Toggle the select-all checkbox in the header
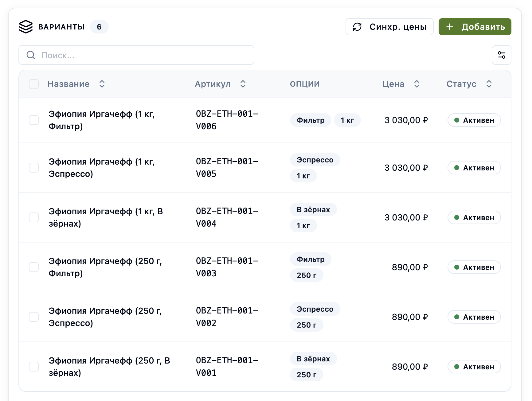532x401 pixels. coord(34,84)
